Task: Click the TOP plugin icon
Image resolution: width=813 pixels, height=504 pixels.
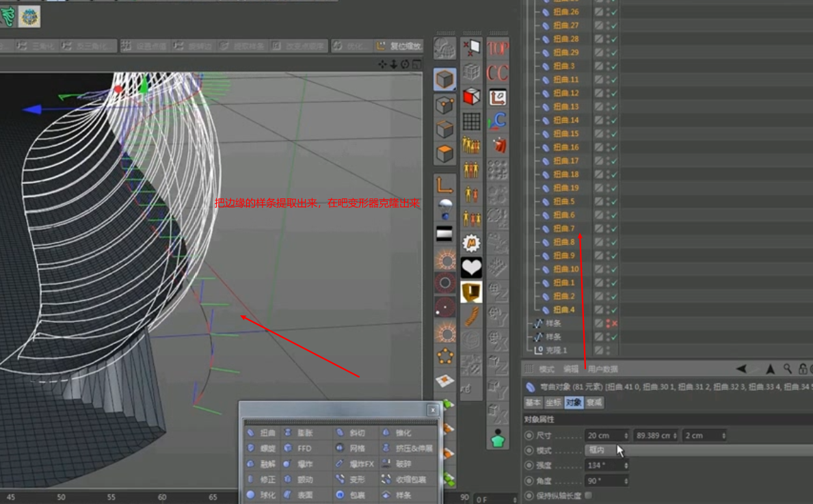Action: [x=498, y=49]
